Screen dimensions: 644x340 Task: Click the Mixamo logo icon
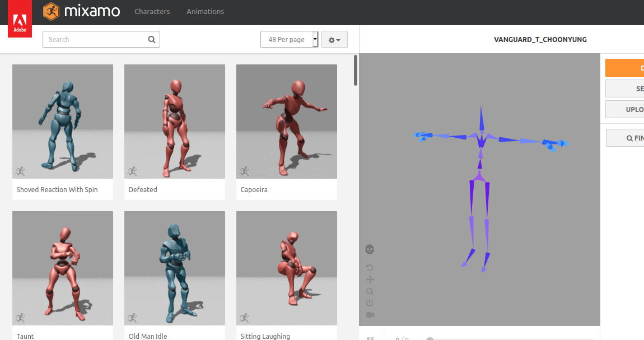click(50, 11)
